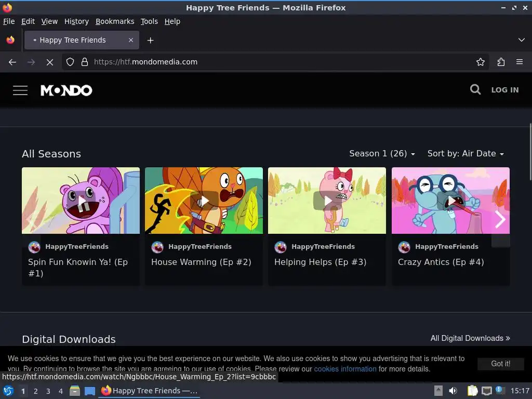Open the desktop start menu icon
This screenshot has width=532, height=399.
click(8, 391)
